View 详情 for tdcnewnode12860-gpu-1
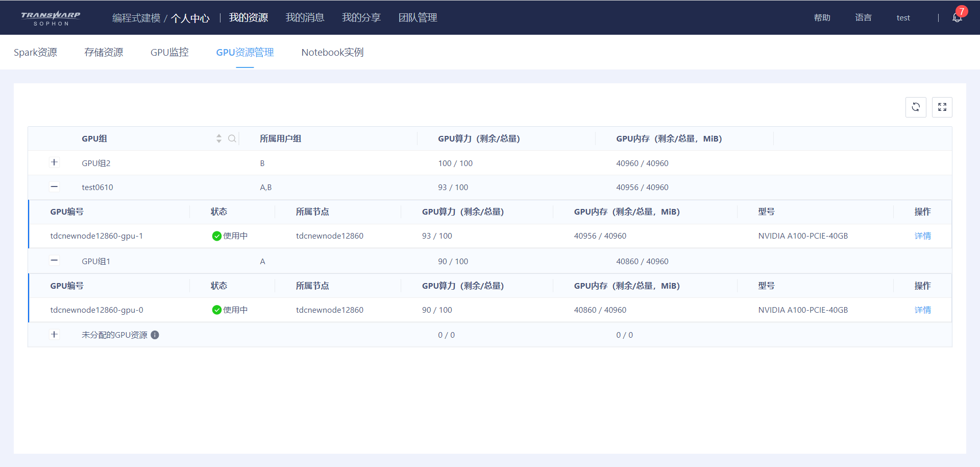The width and height of the screenshot is (980, 467). 922,236
